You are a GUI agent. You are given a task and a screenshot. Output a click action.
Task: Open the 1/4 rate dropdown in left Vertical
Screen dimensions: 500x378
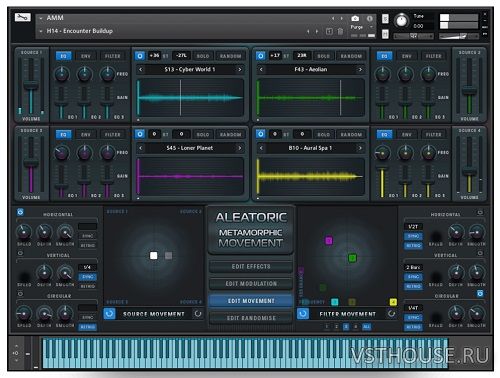tap(87, 267)
